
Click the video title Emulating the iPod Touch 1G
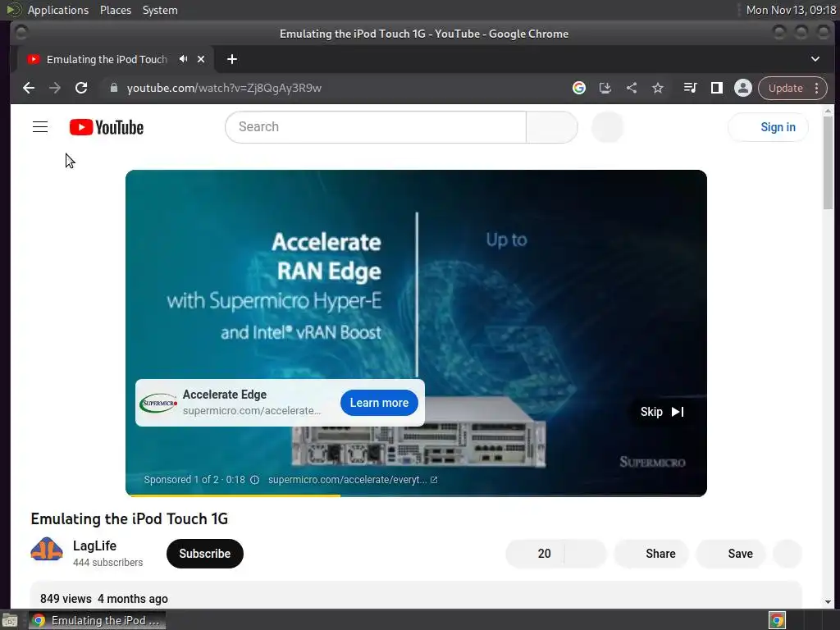click(x=129, y=518)
